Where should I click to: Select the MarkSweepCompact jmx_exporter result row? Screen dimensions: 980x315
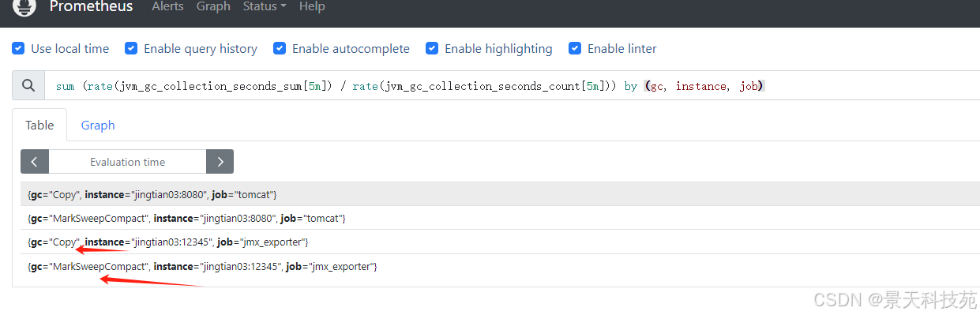(x=500, y=267)
